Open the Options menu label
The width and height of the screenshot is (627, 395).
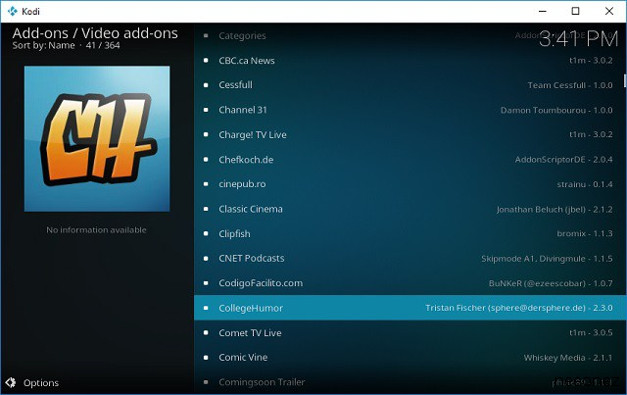(x=41, y=383)
